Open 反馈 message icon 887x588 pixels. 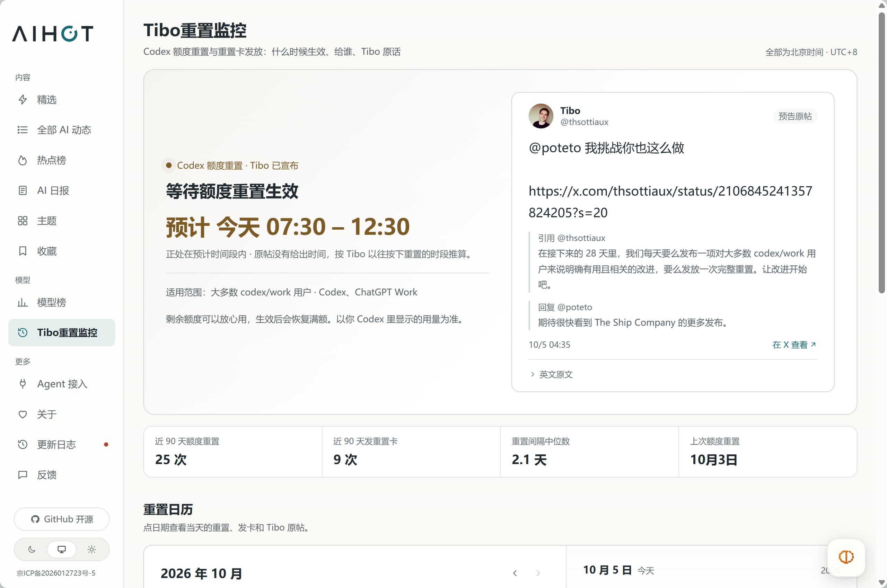click(x=23, y=475)
